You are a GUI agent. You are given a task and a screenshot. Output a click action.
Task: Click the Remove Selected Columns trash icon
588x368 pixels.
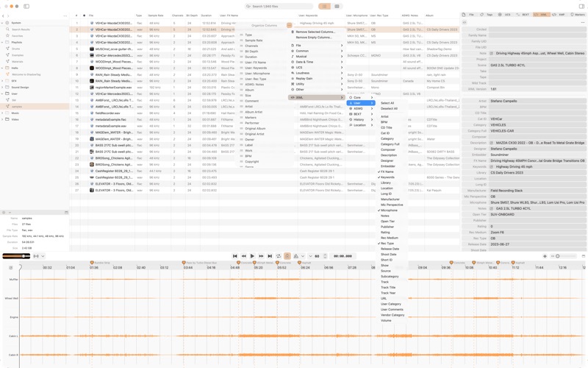(293, 32)
